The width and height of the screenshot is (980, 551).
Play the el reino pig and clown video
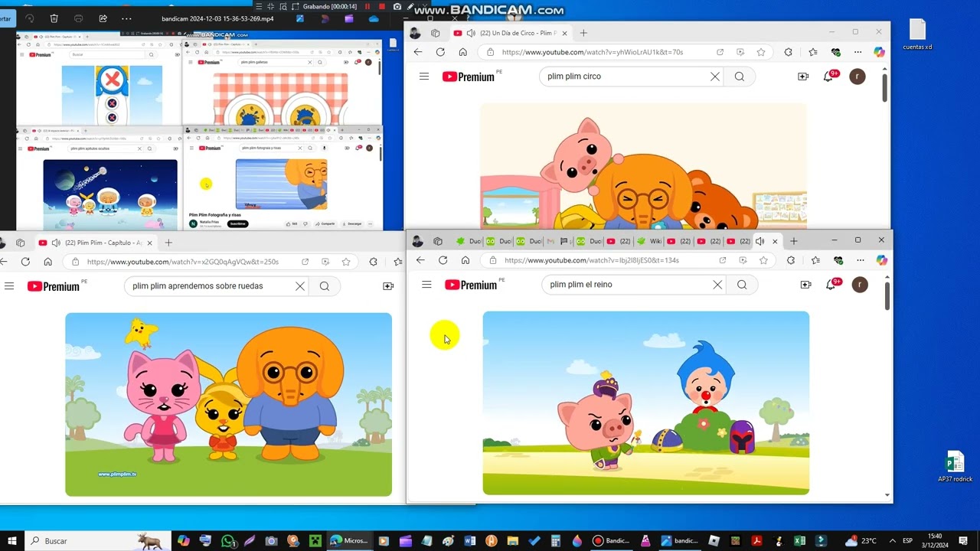(x=645, y=403)
